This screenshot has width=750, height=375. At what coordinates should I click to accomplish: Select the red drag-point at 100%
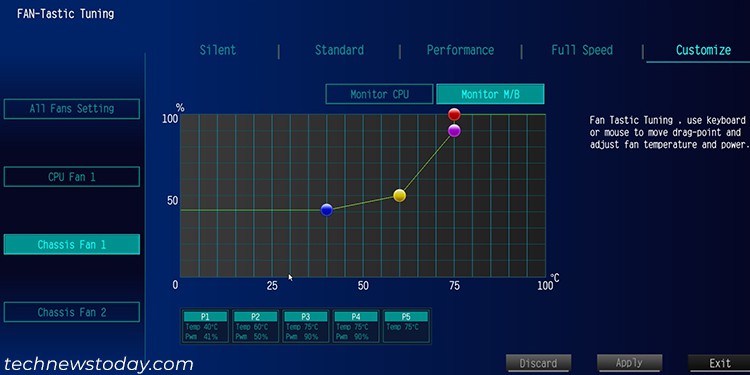(454, 114)
